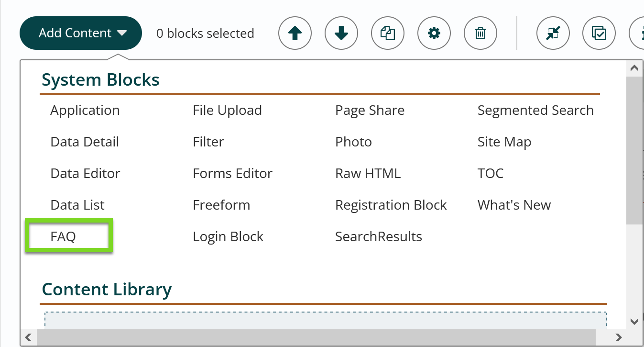The image size is (644, 347).
Task: Open the Add Content dropdown
Action: pyautogui.click(x=81, y=33)
